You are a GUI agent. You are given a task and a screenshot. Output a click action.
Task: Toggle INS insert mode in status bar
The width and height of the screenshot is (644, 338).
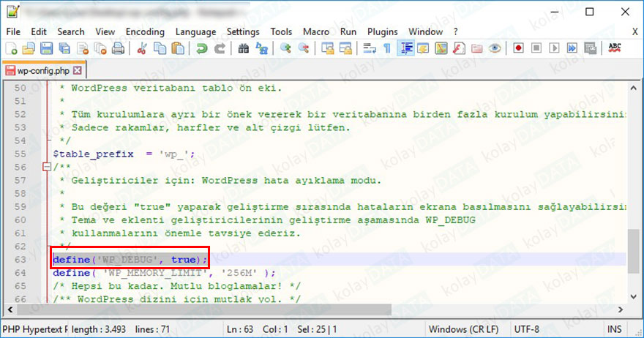pyautogui.click(x=615, y=329)
